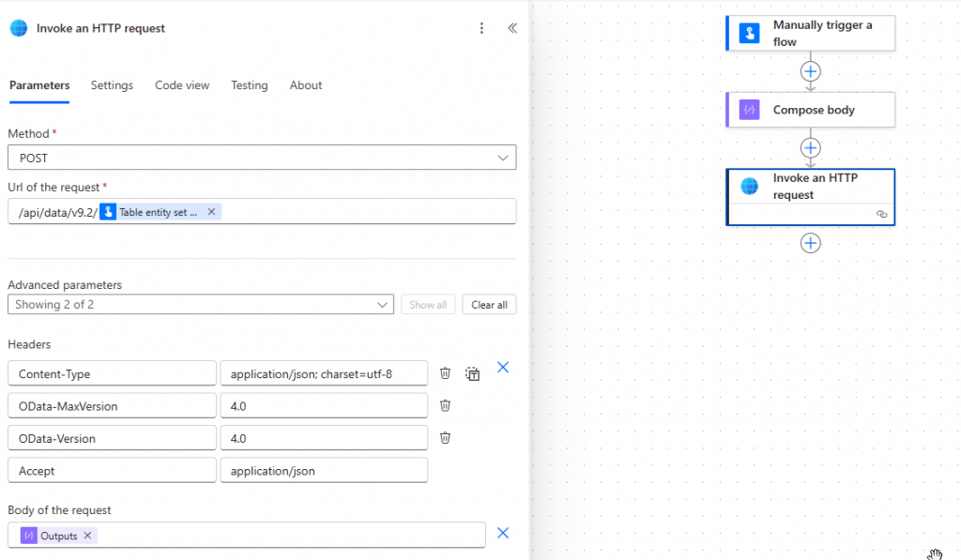Screen dimensions: 961x560
Task: Add new step after Invoke an HTTP request
Action: point(811,243)
